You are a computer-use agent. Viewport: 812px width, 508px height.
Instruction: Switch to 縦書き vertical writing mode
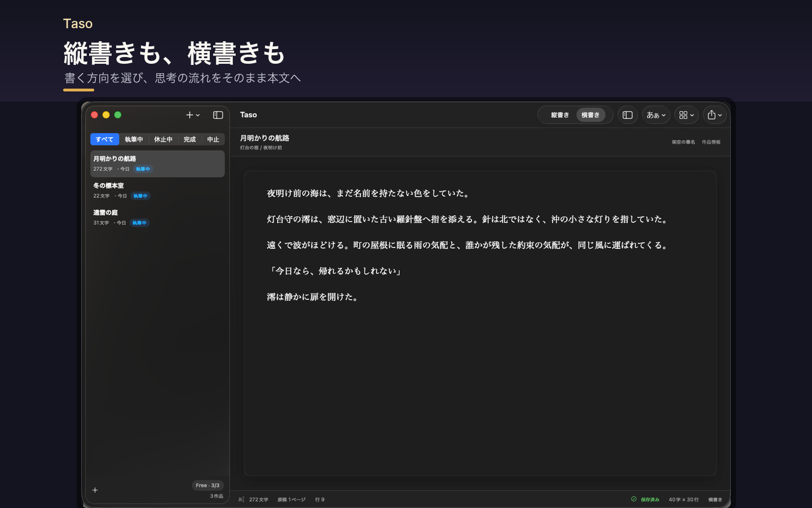click(560, 115)
